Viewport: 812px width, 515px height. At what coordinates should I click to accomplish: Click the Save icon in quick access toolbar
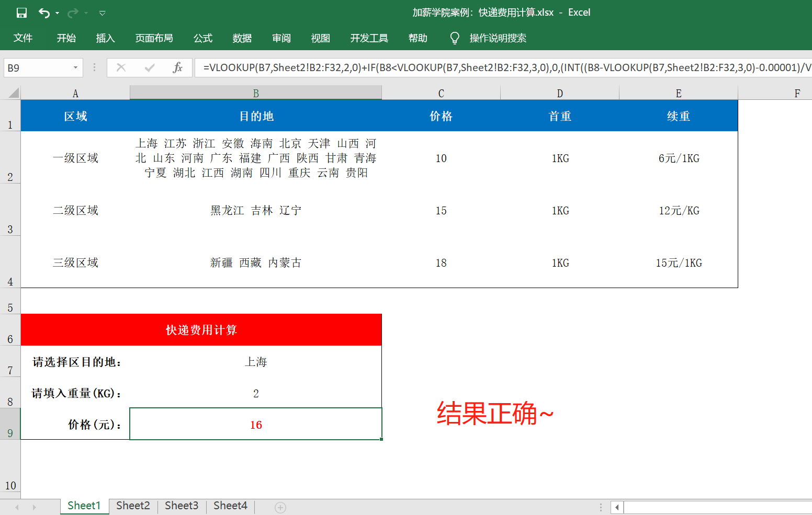coord(21,13)
